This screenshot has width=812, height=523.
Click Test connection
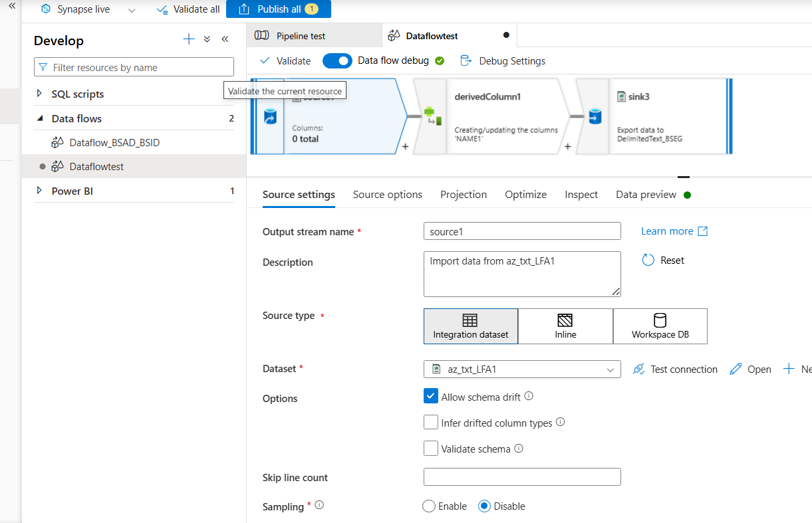(675, 369)
